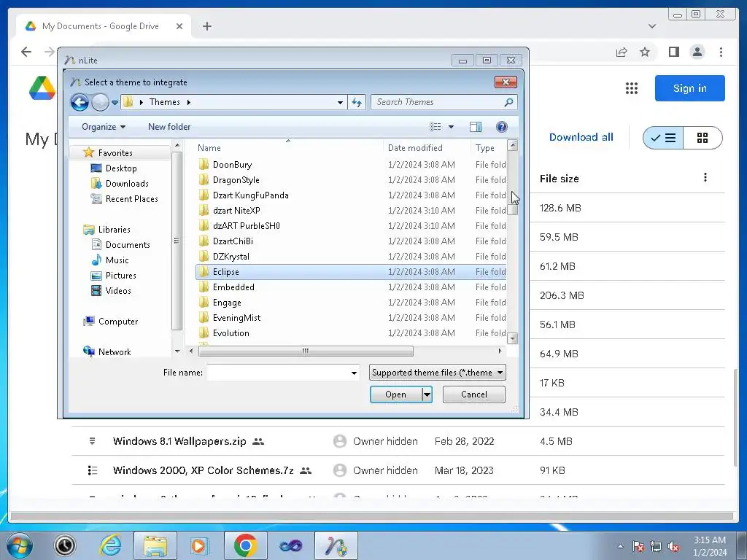This screenshot has height=560, width=747.
Task: Open Recent Places in the navigation pane
Action: pyautogui.click(x=131, y=199)
